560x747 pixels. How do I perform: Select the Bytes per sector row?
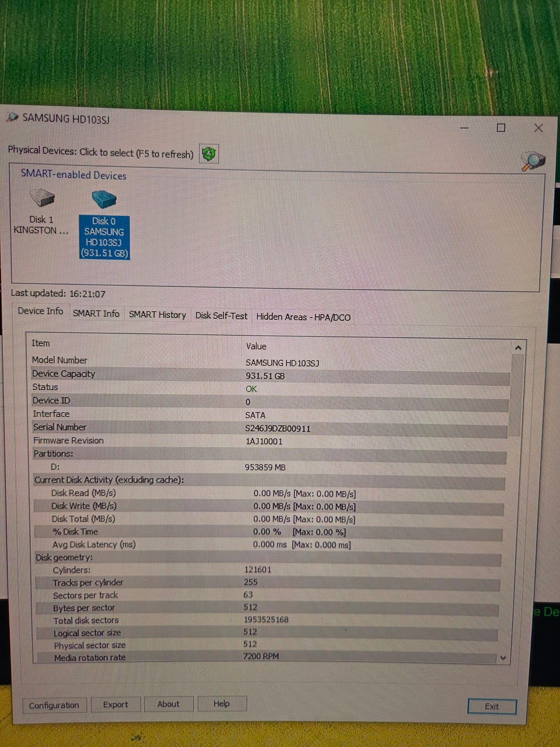(x=267, y=608)
